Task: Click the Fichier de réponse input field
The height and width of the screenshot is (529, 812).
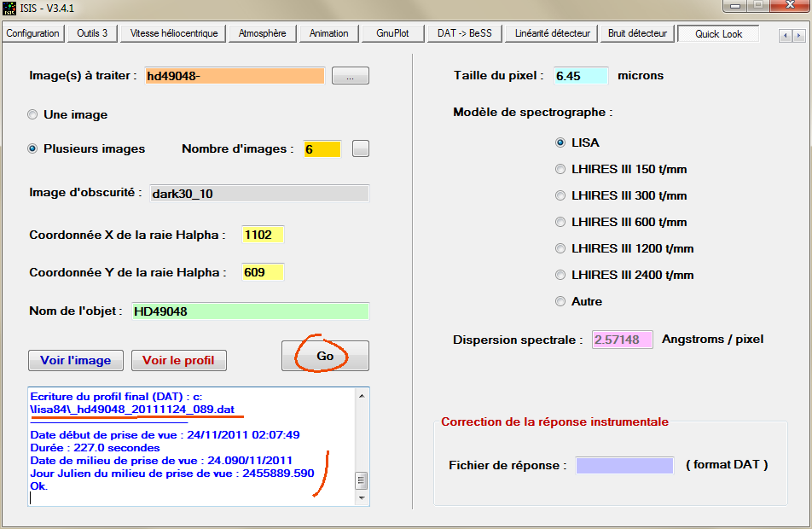Action: 623,465
